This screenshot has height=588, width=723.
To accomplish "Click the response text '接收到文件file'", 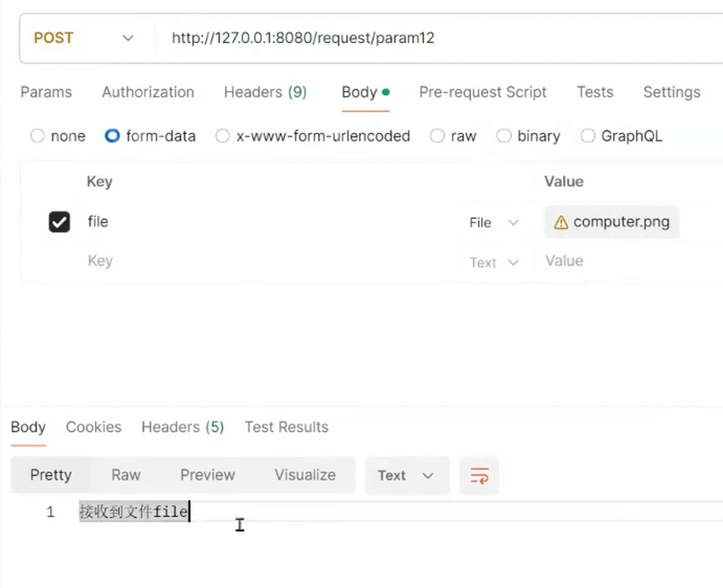I will pyautogui.click(x=133, y=511).
